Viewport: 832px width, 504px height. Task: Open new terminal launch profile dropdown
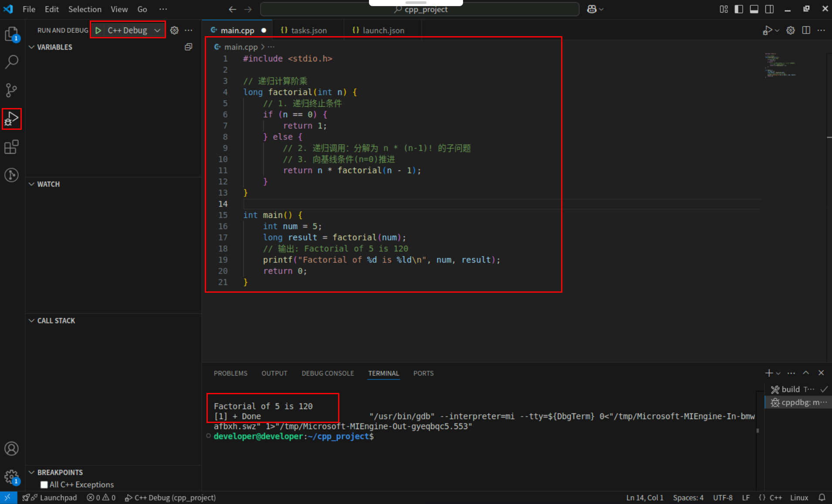tap(778, 373)
